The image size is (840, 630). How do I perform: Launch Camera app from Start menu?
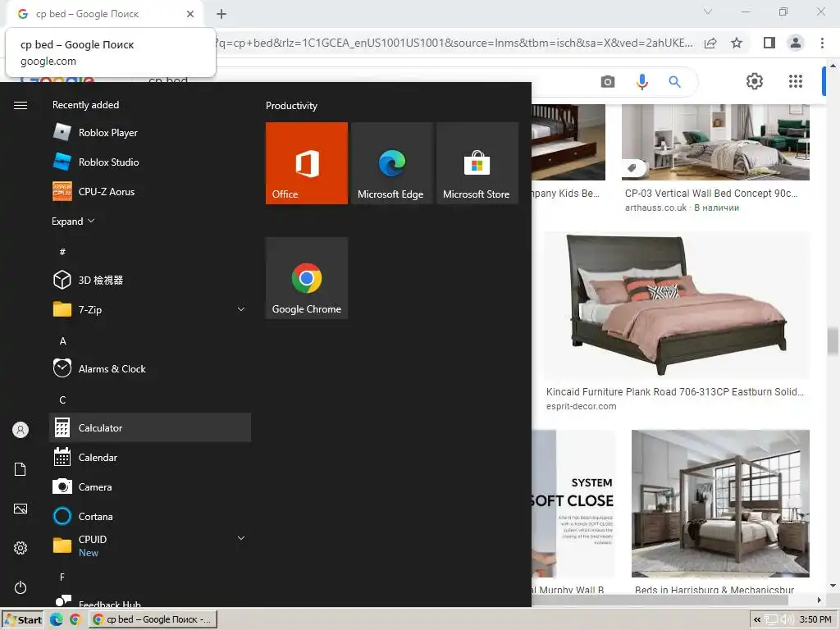pyautogui.click(x=150, y=486)
